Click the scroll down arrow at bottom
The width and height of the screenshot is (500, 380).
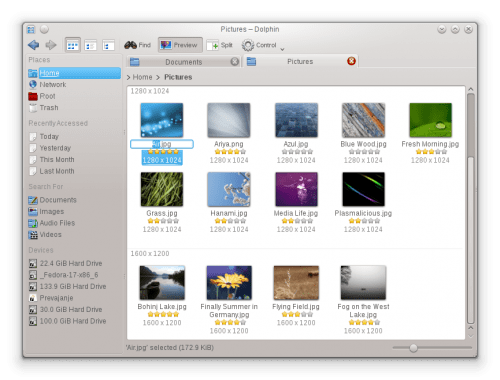tap(470, 336)
